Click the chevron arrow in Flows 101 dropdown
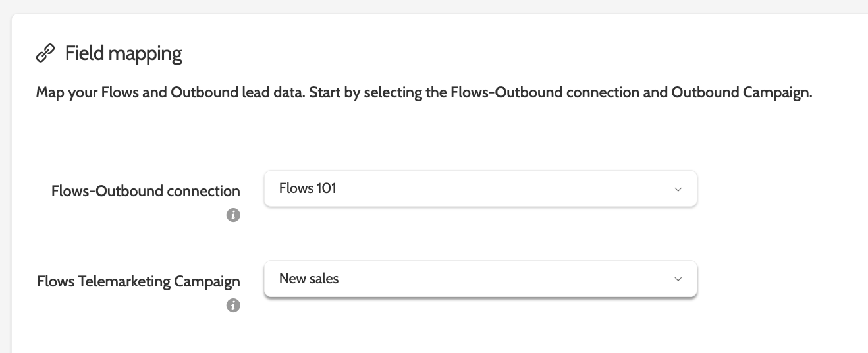Viewport: 868px width, 353px height. click(678, 189)
